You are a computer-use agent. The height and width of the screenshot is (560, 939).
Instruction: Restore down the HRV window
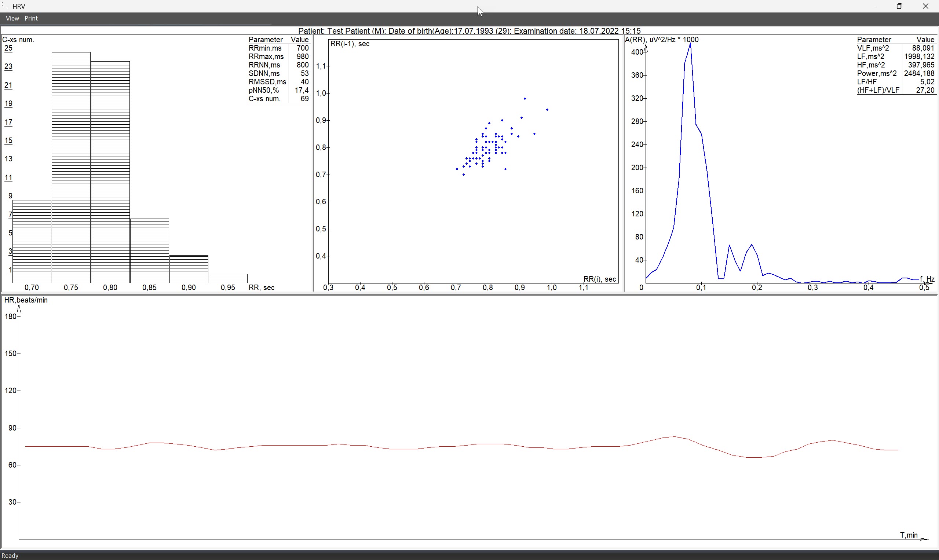[899, 6]
